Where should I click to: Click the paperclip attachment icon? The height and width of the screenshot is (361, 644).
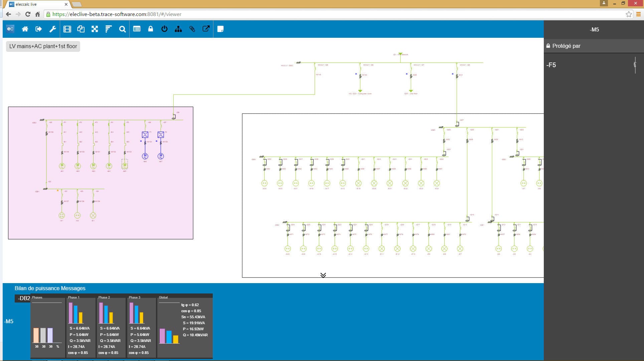pyautogui.click(x=192, y=29)
